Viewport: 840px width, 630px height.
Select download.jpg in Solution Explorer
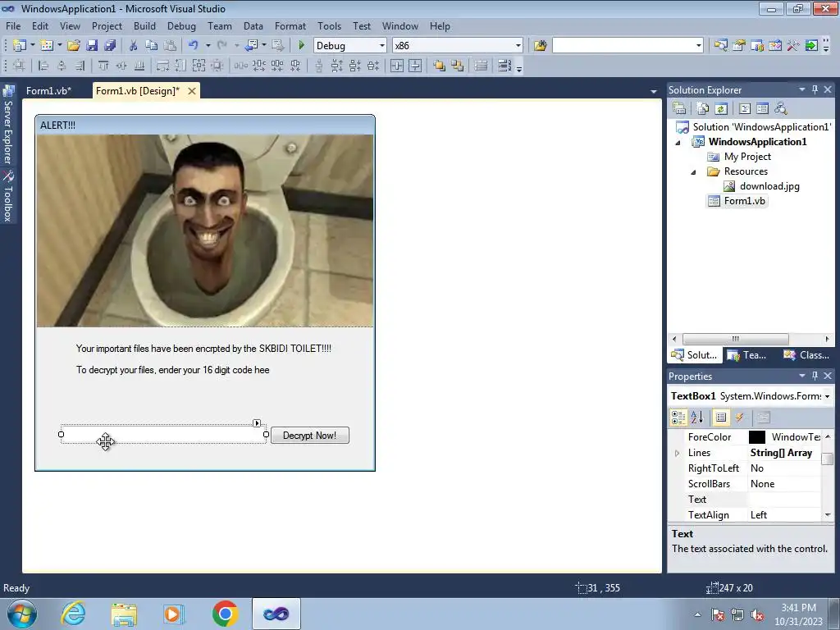[x=769, y=186]
